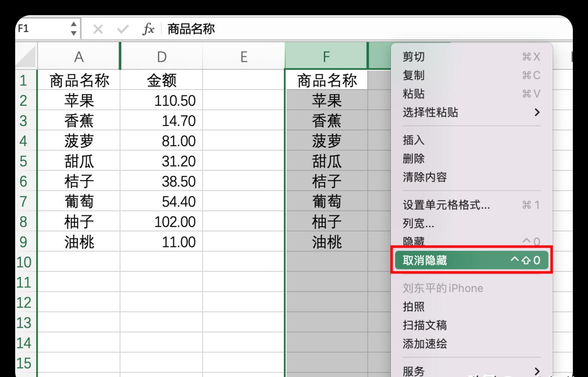Screen dimensions: 588x377
Task: Open 设置单元格格式... dialog
Action: point(471,205)
